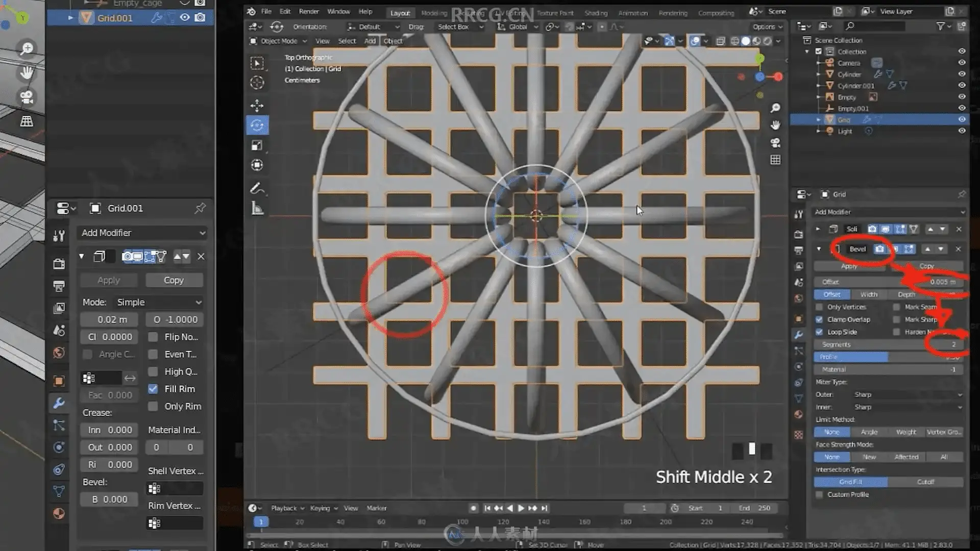Toggle camera view in viewport
This screenshot has width=980, height=551.
775,143
